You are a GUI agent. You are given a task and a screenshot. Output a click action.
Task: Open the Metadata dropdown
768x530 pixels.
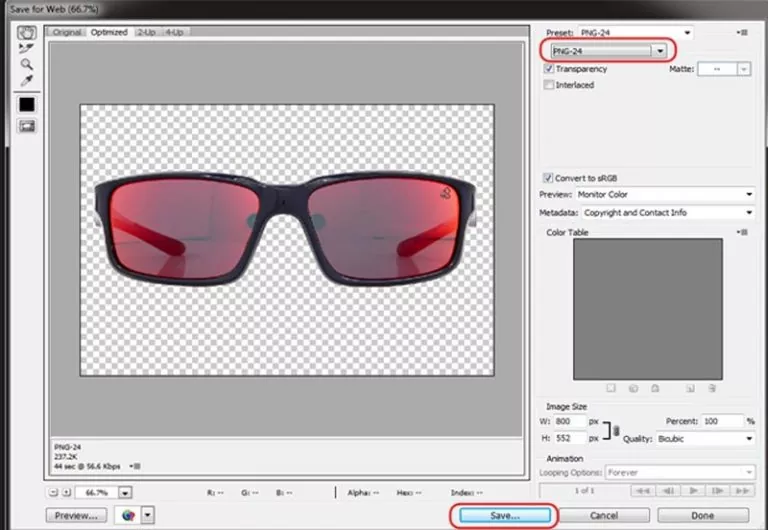[x=668, y=213]
